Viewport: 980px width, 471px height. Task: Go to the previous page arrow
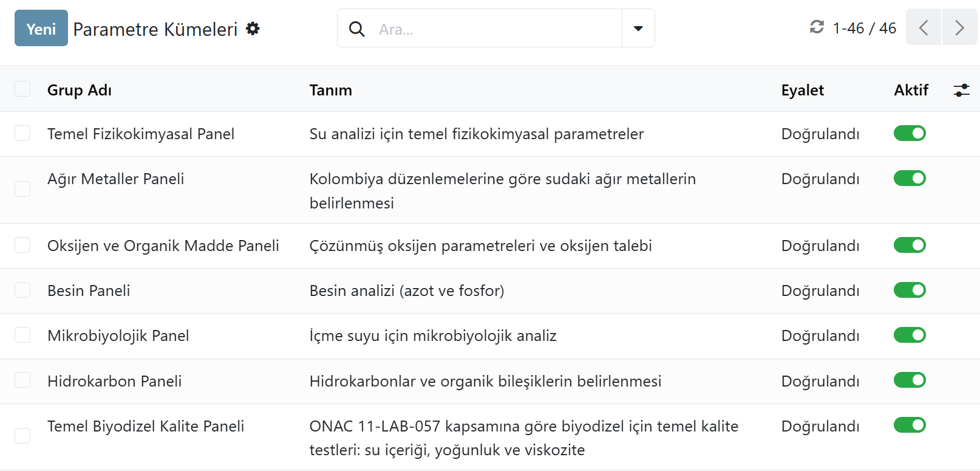point(923,28)
